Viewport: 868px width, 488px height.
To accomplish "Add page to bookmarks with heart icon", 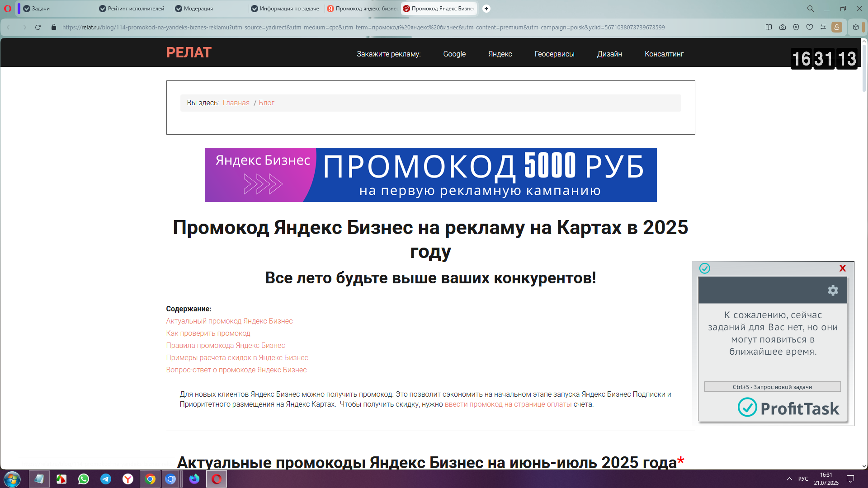I will (810, 28).
